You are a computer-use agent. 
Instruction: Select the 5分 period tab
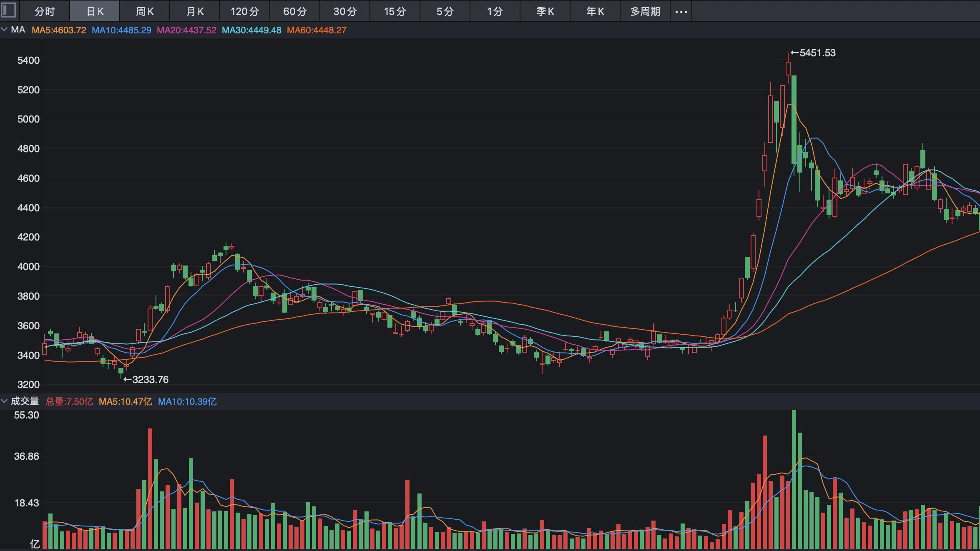pos(445,11)
